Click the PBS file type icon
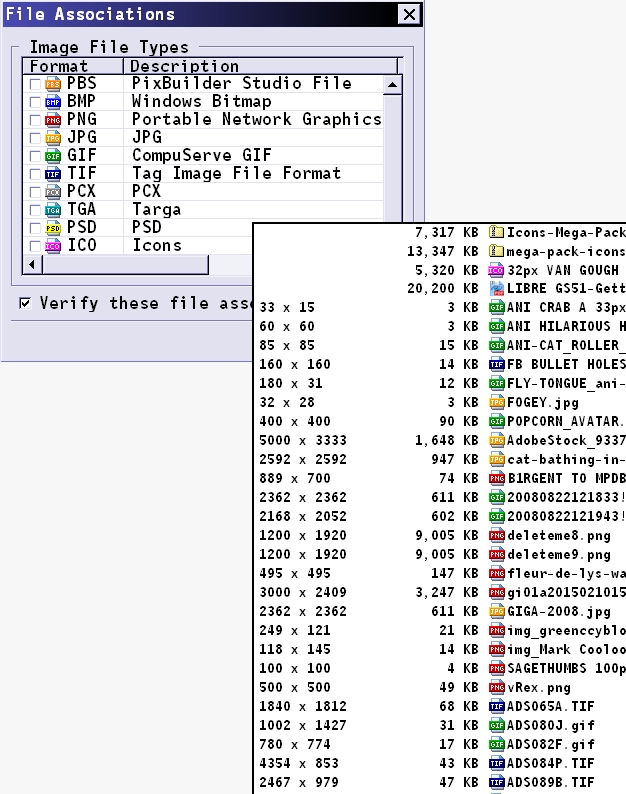This screenshot has width=626, height=794. click(x=53, y=84)
